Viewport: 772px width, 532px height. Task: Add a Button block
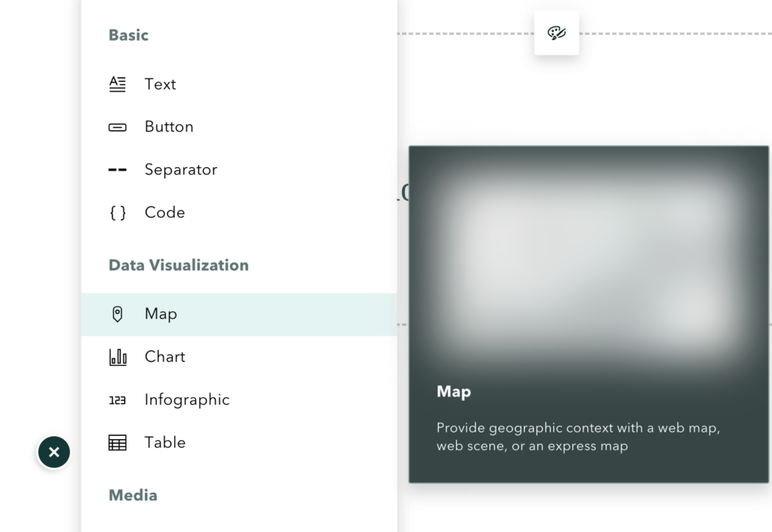(239, 127)
